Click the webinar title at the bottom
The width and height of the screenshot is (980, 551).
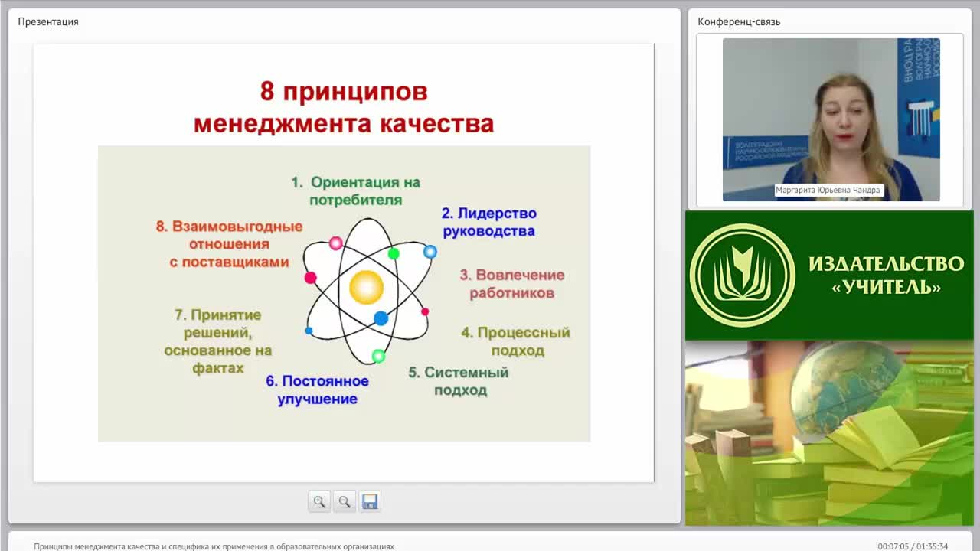[214, 546]
